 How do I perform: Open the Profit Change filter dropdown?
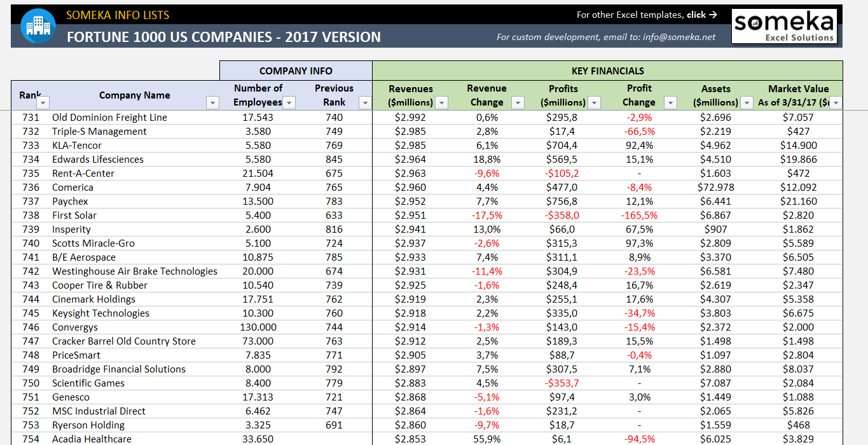pos(670,102)
